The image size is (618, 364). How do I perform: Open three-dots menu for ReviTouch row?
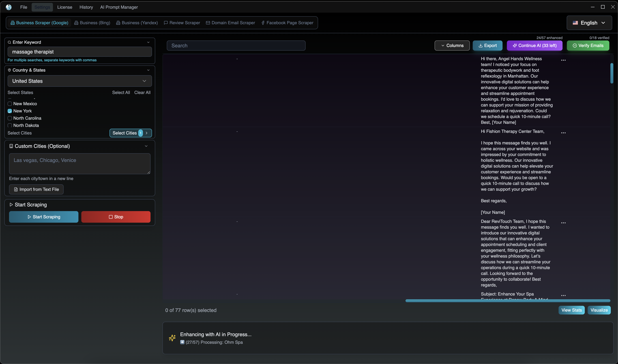[563, 223]
